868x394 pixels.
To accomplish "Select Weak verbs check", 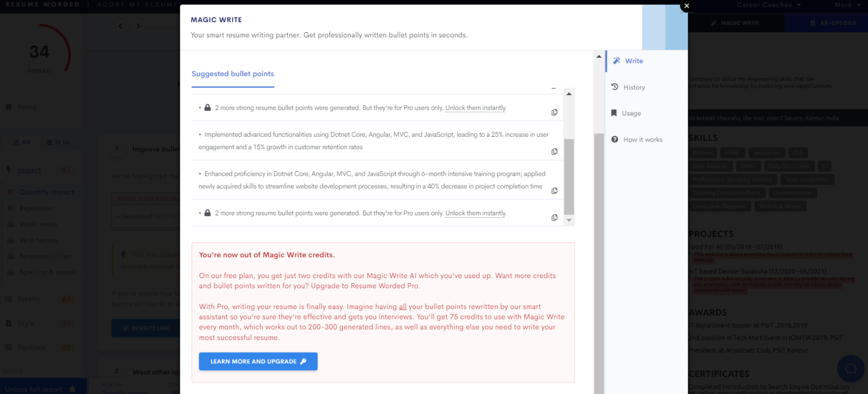I will pyautogui.click(x=38, y=224).
